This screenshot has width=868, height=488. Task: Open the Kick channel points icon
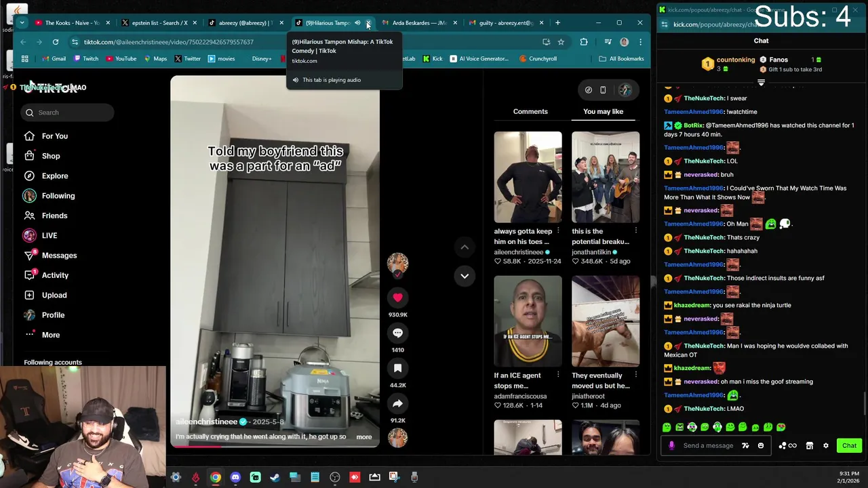[x=787, y=446]
